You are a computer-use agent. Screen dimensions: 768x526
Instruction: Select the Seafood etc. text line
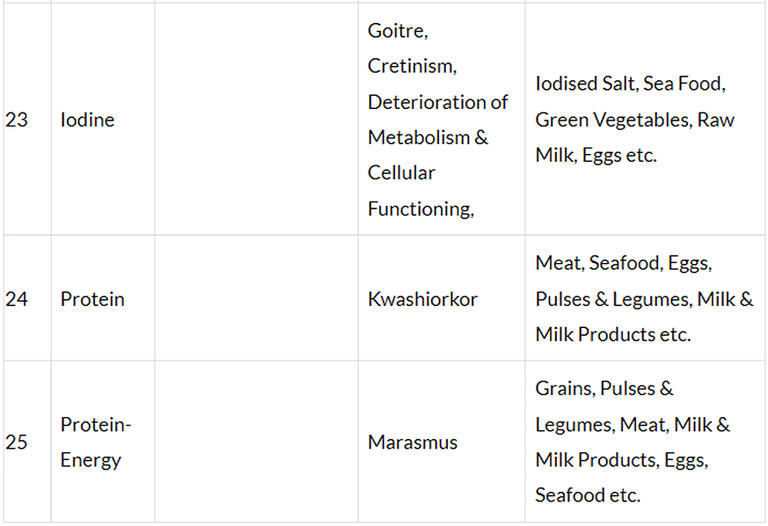[x=587, y=495]
